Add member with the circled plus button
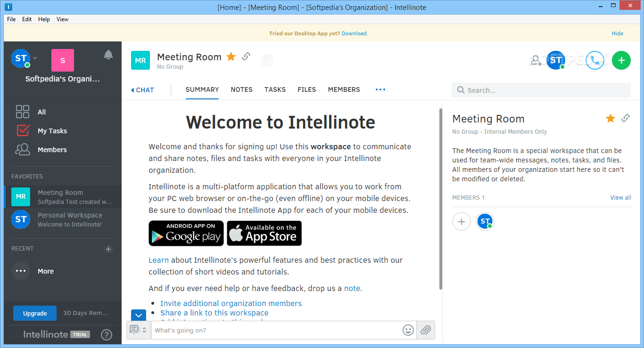The image size is (644, 348). coord(462,221)
